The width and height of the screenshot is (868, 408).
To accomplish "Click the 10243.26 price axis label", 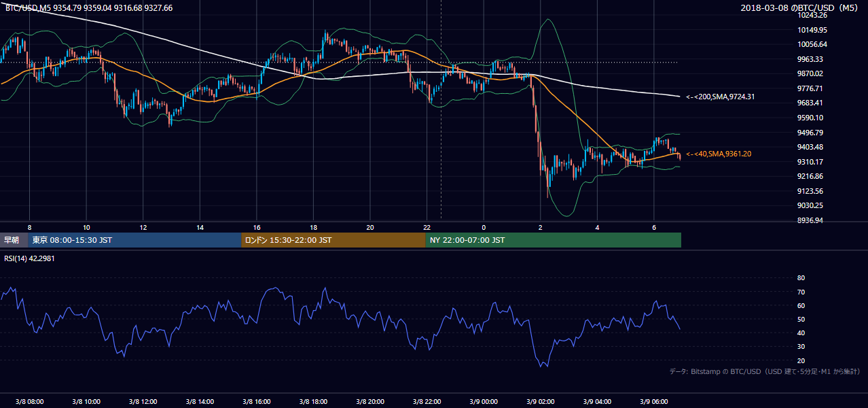I will pos(812,15).
